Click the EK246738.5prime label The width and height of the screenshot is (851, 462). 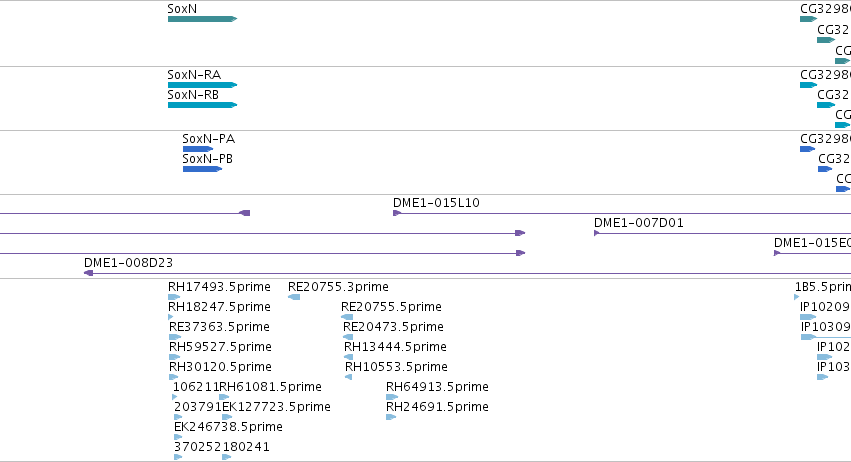[x=228, y=427]
